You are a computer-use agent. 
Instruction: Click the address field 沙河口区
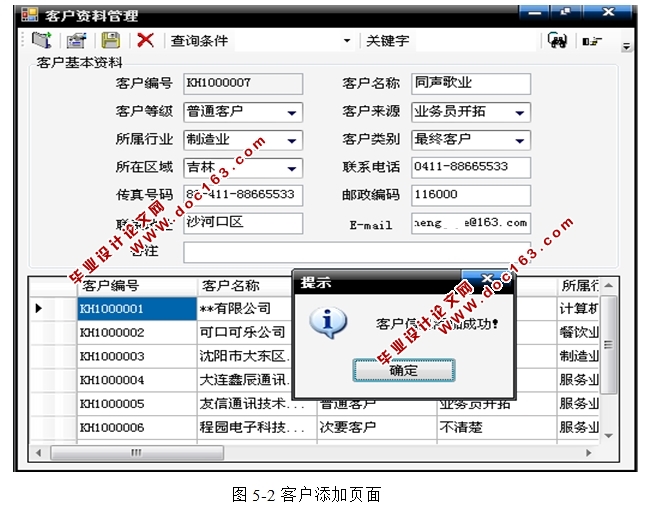point(243,223)
